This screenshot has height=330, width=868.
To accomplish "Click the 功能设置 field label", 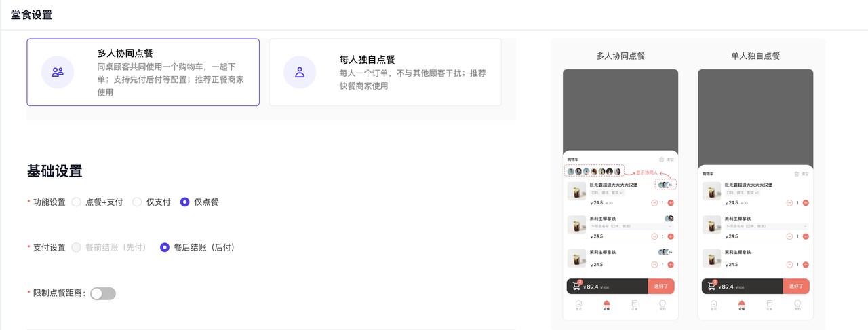I will tap(50, 202).
